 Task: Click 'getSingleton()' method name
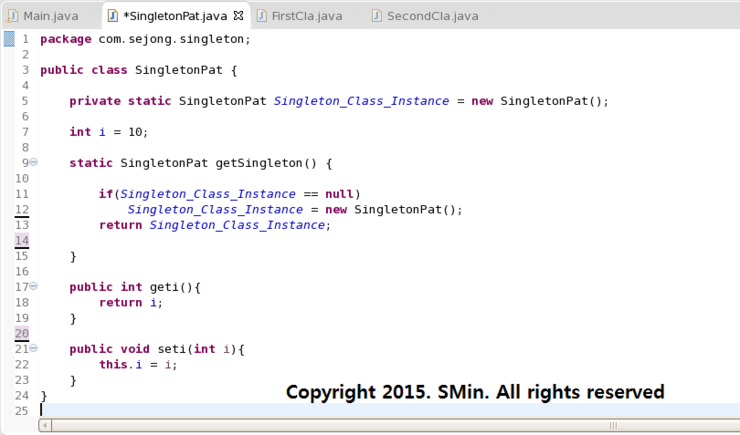266,163
